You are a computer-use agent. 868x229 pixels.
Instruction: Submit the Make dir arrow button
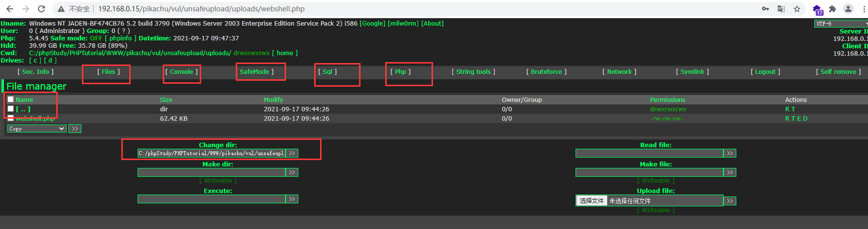click(292, 172)
